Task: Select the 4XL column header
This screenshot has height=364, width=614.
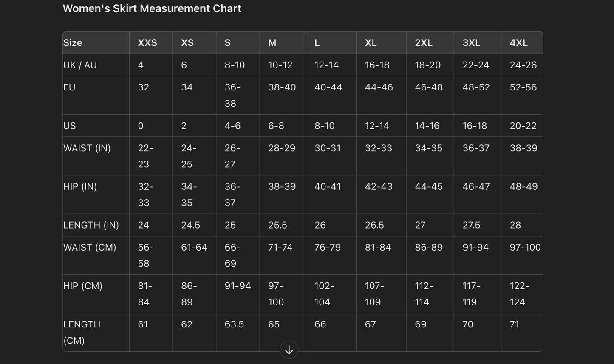Action: tap(519, 43)
